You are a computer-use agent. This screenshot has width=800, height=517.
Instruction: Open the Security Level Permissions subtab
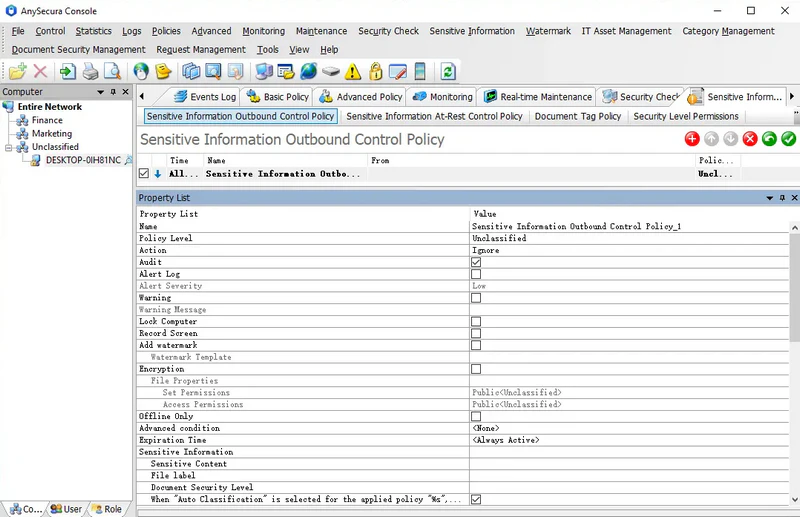tap(686, 116)
